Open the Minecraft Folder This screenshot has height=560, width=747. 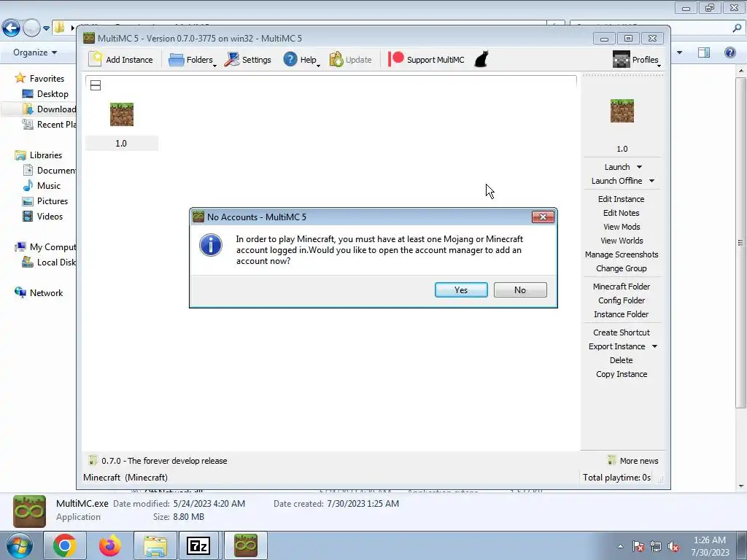pyautogui.click(x=622, y=286)
